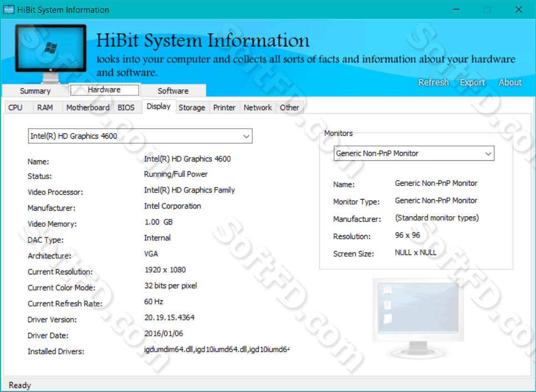Switch to the Summary tab
The width and height of the screenshot is (536, 392).
(x=35, y=91)
